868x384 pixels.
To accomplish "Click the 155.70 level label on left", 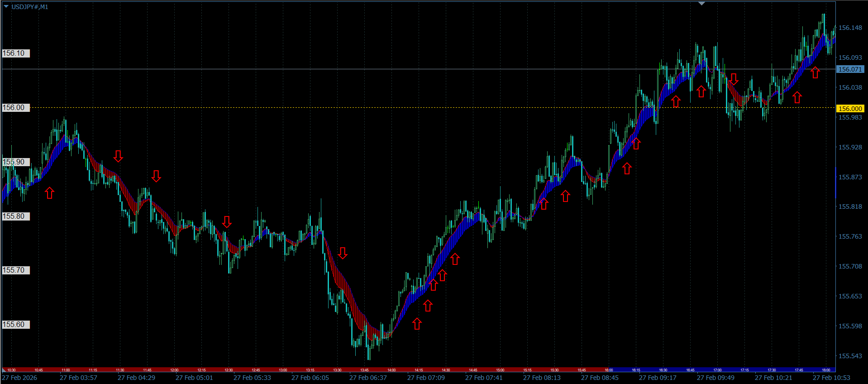I will point(16,270).
